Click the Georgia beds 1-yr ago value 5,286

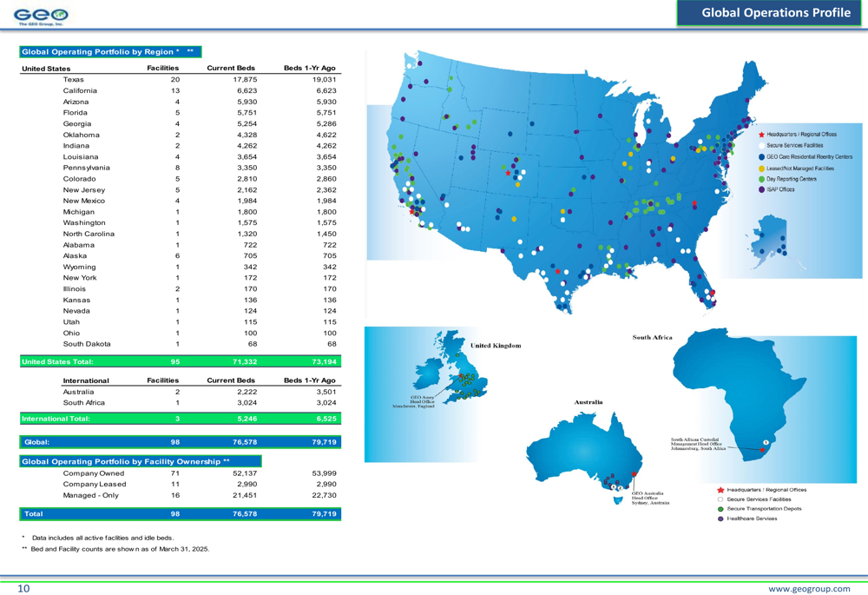326,124
